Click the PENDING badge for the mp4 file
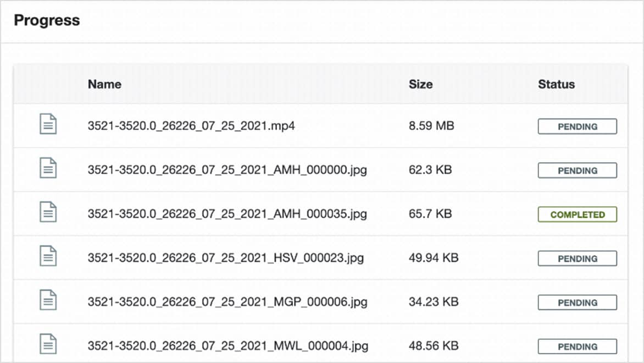 click(577, 127)
